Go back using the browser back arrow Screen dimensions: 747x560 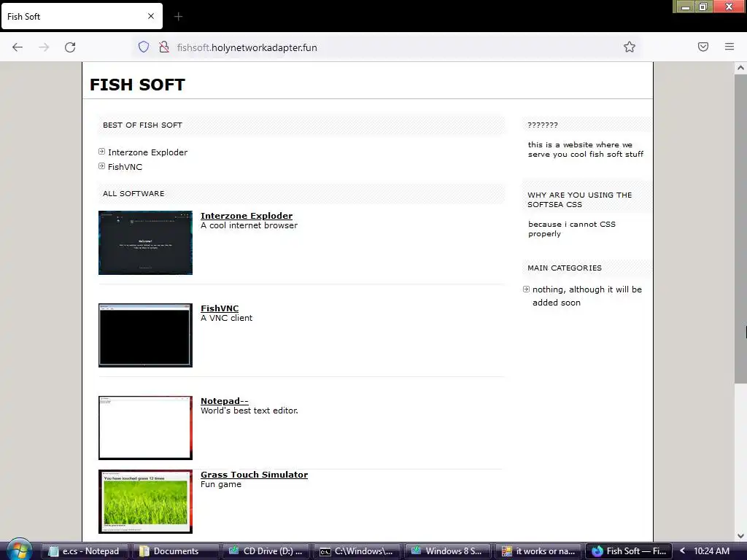(18, 47)
